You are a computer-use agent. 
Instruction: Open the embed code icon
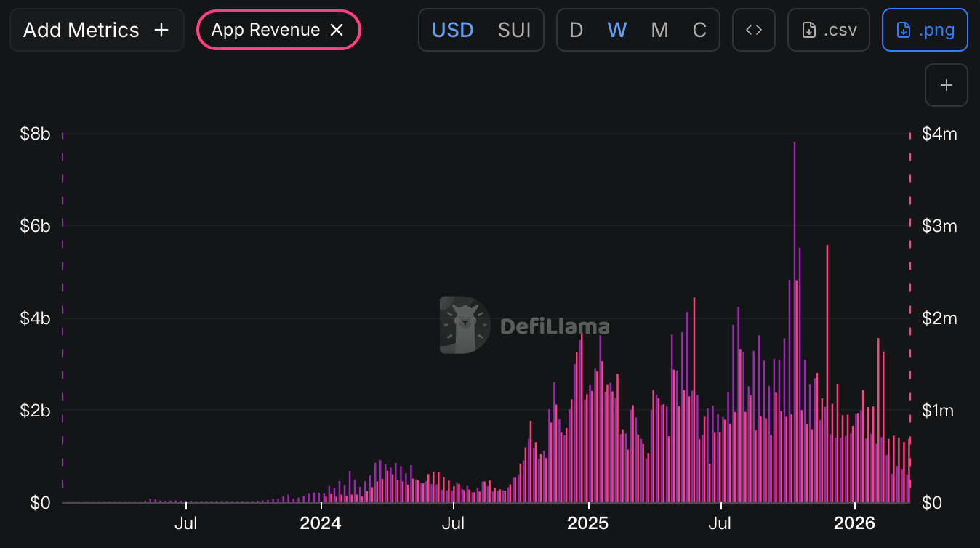point(754,30)
